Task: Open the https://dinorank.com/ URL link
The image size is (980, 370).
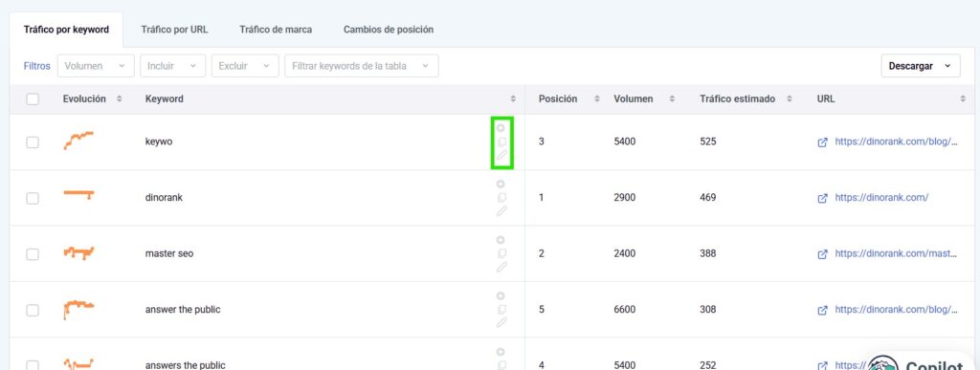Action: point(881,198)
